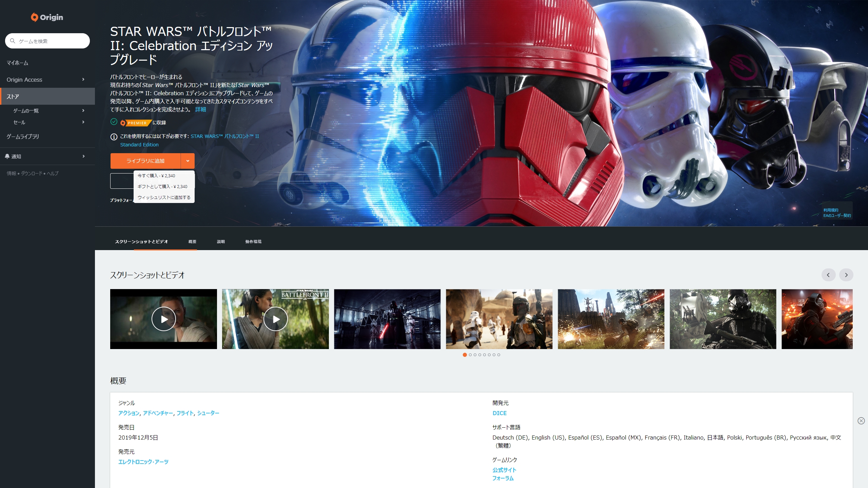Click previous arrow in screenshots carousel

(828, 275)
